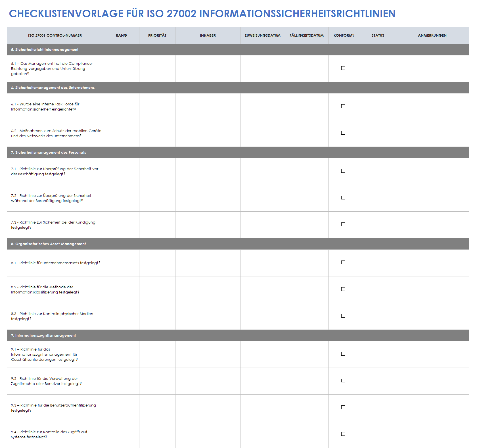Select the ANMERKUNGEN column header
The width and height of the screenshot is (477, 448).
pyautogui.click(x=432, y=36)
